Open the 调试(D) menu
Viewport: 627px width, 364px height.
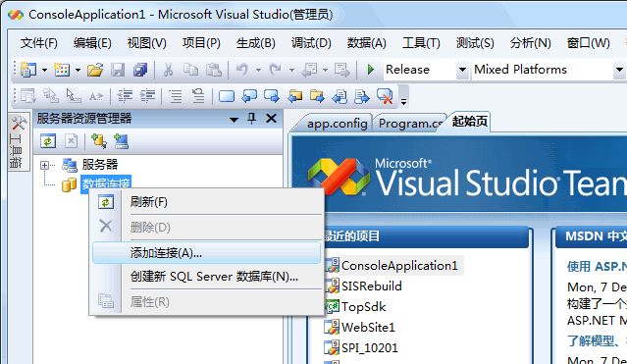coord(311,43)
